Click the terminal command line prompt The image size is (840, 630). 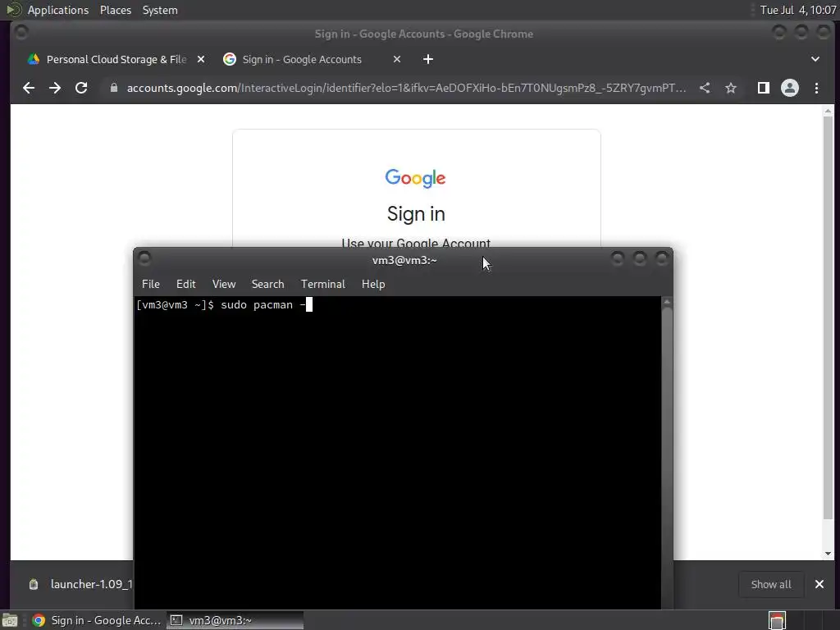(x=223, y=305)
